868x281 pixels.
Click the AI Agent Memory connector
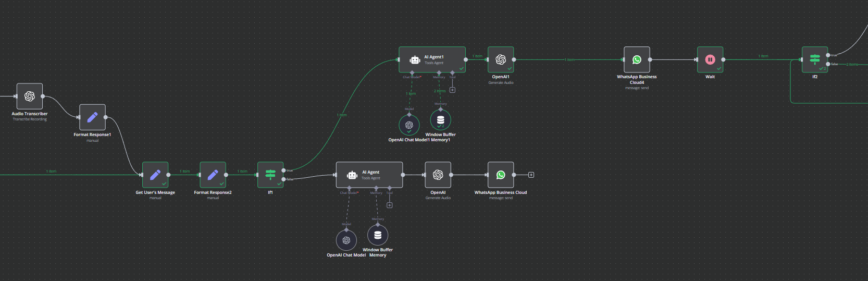click(376, 188)
